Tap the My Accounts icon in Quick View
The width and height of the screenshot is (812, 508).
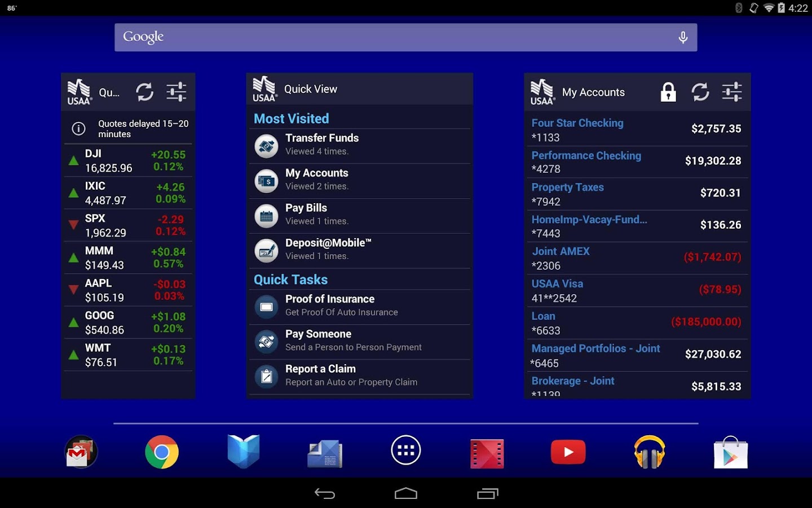pos(266,181)
